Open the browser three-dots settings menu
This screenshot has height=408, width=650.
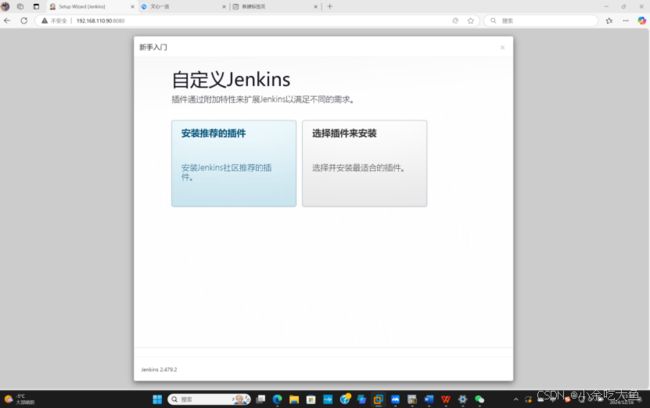[626, 20]
